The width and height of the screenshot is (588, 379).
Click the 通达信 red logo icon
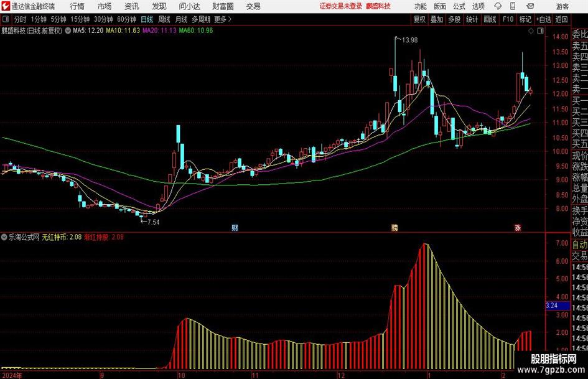(5, 6)
